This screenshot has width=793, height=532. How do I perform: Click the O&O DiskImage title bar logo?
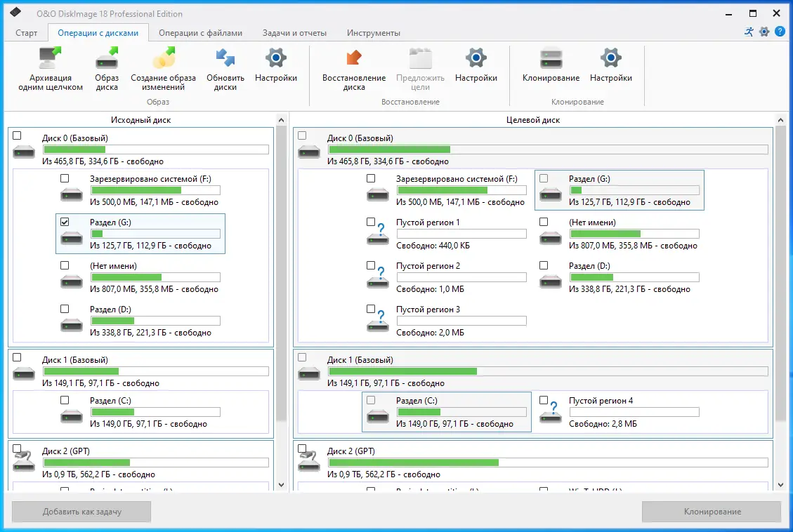tap(15, 12)
